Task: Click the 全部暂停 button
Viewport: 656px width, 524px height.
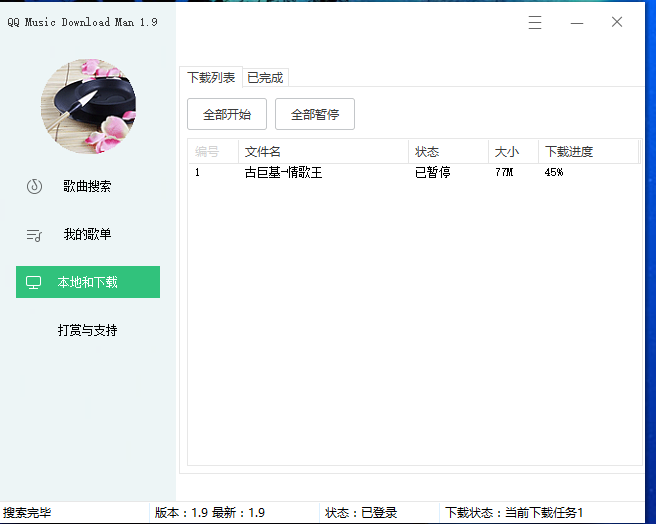Action: [x=315, y=114]
